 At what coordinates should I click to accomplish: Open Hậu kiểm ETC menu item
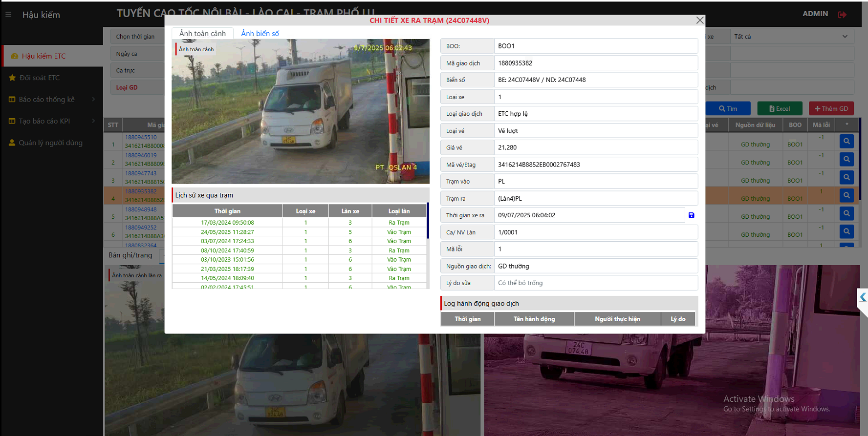point(52,56)
